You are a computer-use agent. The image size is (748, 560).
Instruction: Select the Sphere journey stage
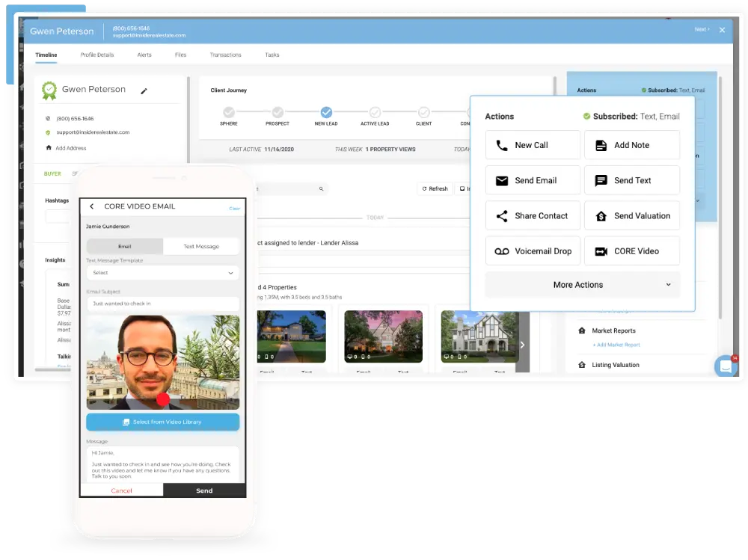pyautogui.click(x=229, y=112)
